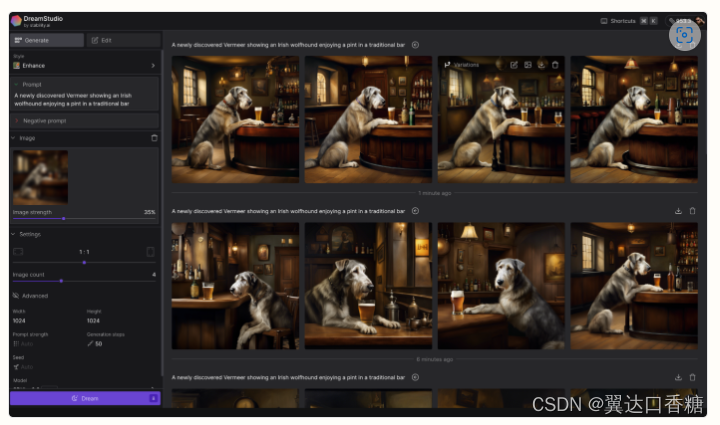Screen dimensions: 720x425
Task: Adjust the Image strength slider handle
Action: tap(63, 218)
